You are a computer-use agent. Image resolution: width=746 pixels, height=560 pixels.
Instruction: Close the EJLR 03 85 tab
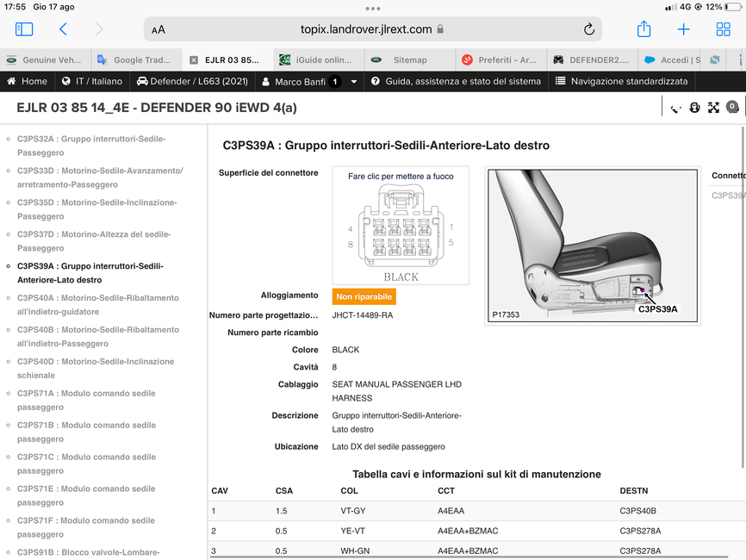tap(194, 60)
